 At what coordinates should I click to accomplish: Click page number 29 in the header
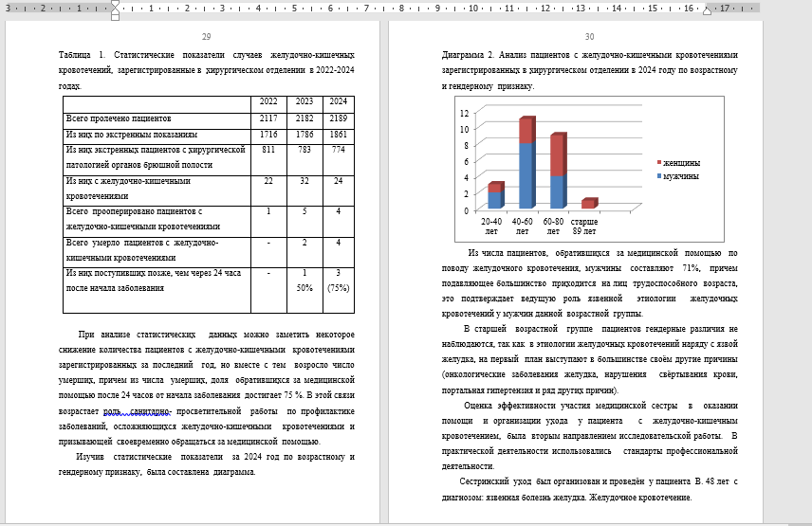coord(207,36)
